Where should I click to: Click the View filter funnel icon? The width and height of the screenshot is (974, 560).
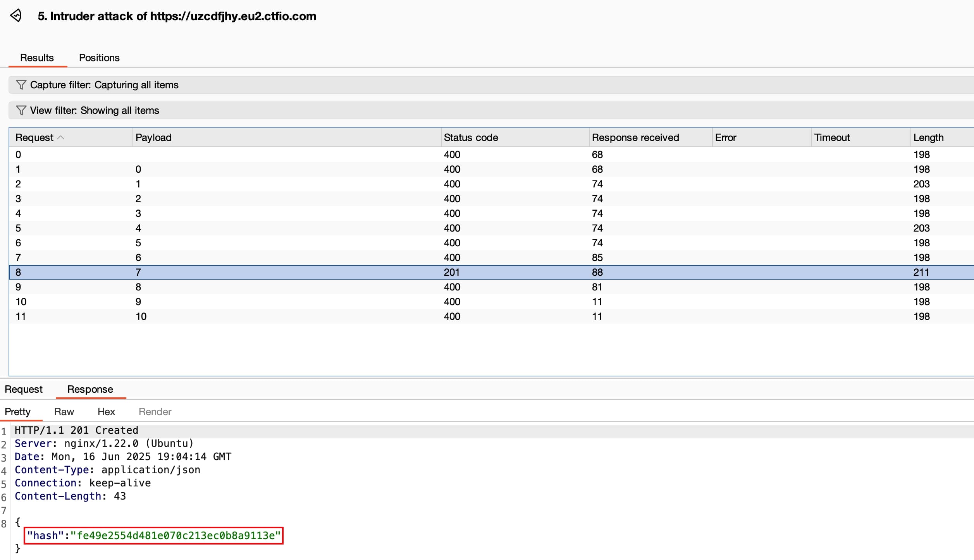tap(21, 110)
